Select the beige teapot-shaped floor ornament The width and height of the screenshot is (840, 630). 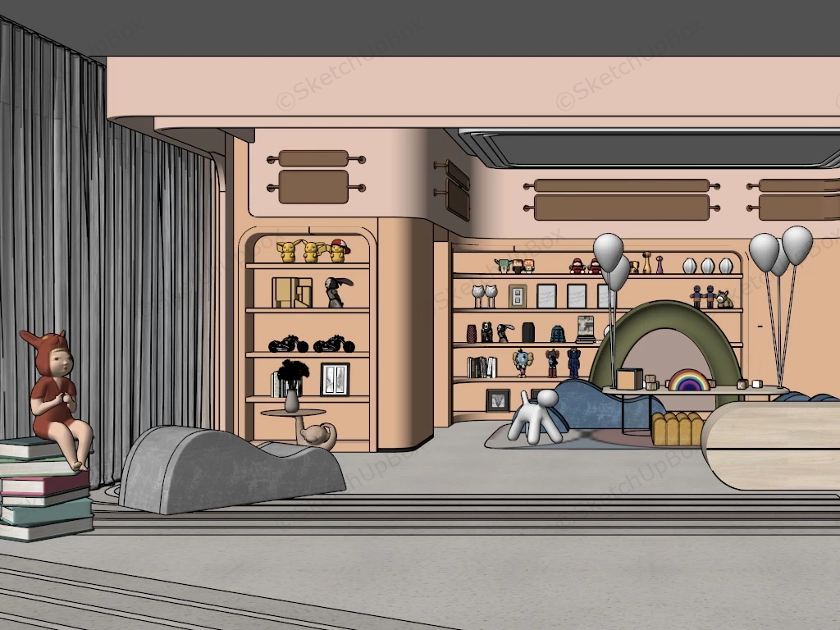[318, 436]
